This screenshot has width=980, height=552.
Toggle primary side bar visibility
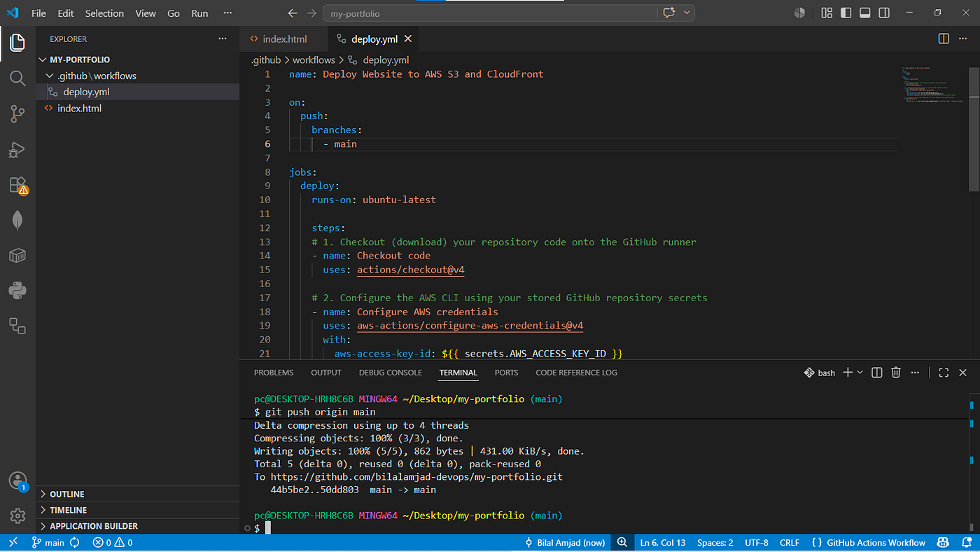[x=846, y=13]
